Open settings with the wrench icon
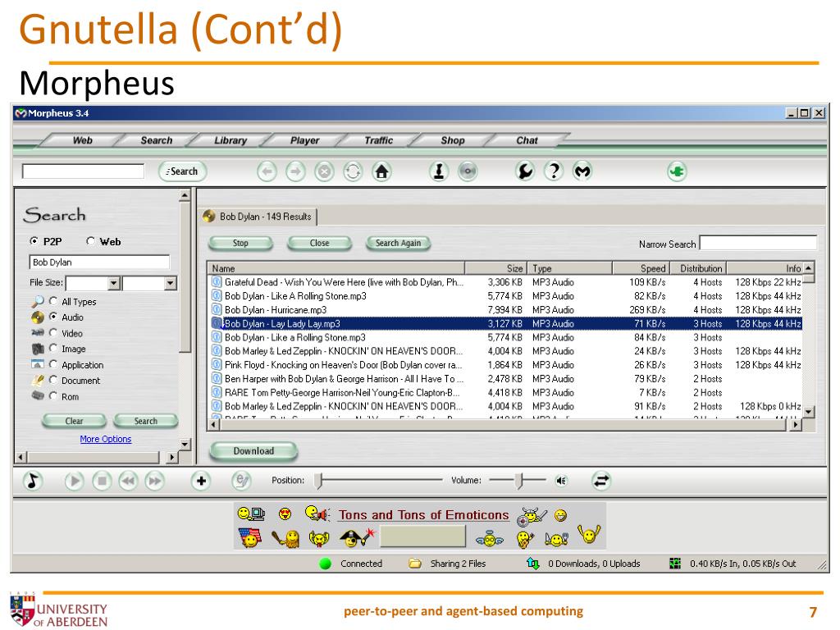The height and width of the screenshot is (630, 840). [525, 172]
